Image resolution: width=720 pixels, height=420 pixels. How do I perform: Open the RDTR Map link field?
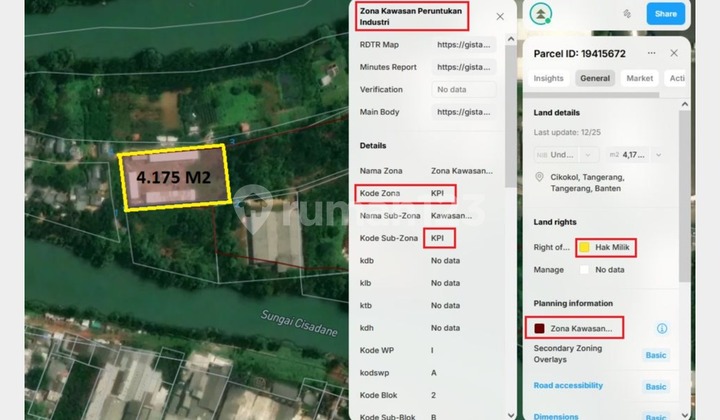(464, 45)
